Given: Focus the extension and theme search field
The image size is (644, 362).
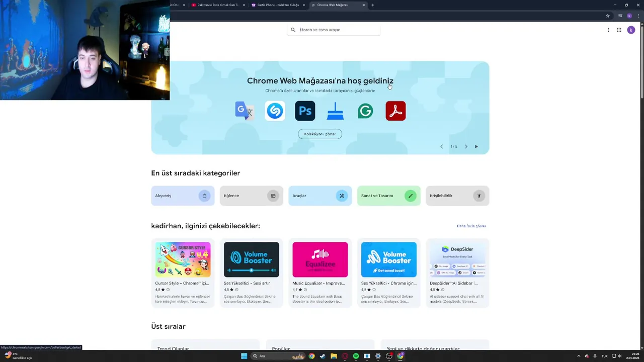Looking at the screenshot, I should [x=334, y=30].
